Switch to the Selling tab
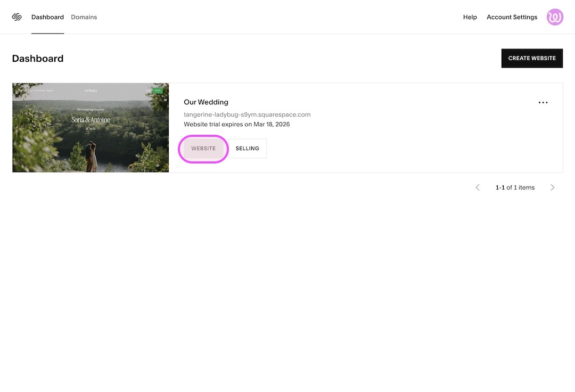 point(247,148)
